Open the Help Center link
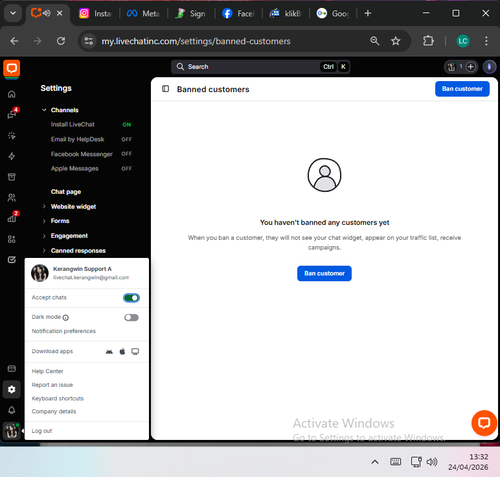 coord(47,371)
